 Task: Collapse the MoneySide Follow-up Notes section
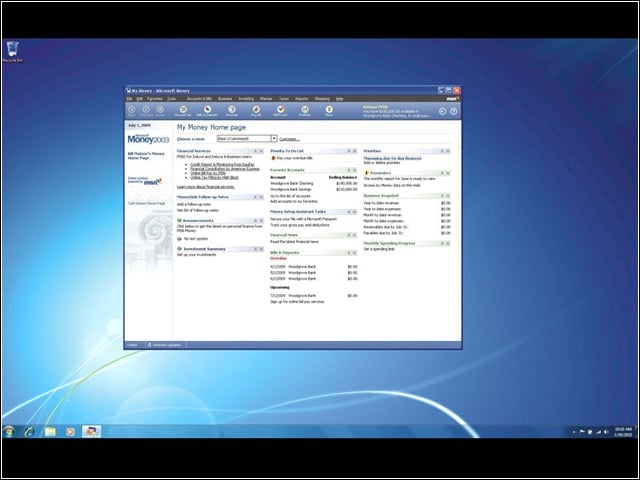point(256,197)
